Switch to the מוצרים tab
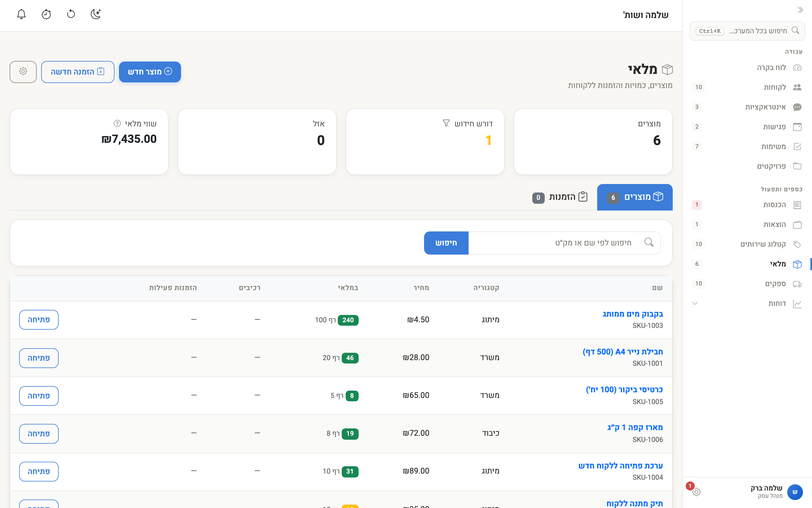This screenshot has height=508, width=812. (635, 197)
